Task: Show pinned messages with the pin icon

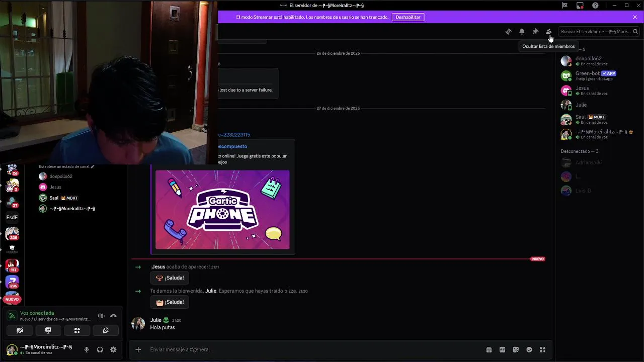Action: point(535,31)
